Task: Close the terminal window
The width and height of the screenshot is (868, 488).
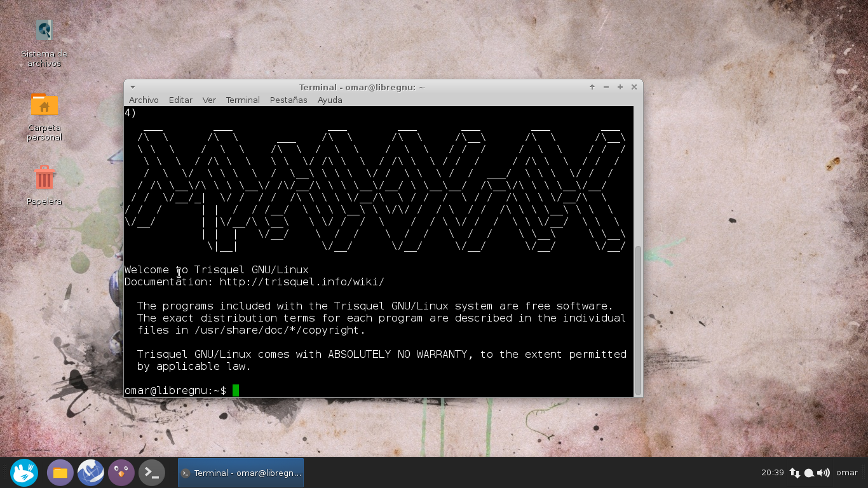Action: point(634,87)
